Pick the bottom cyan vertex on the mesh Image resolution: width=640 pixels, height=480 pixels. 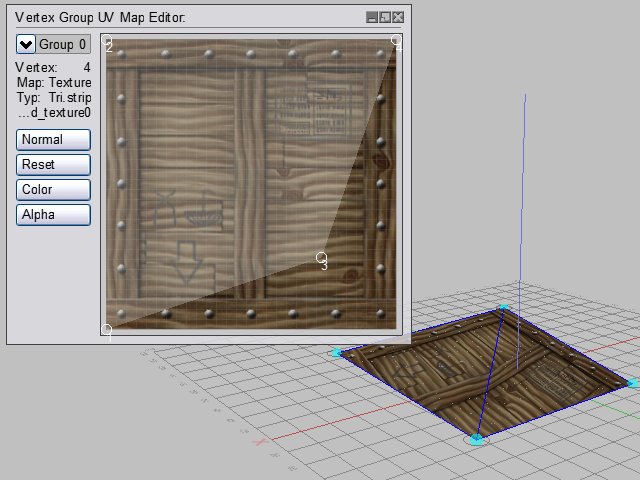click(x=476, y=439)
